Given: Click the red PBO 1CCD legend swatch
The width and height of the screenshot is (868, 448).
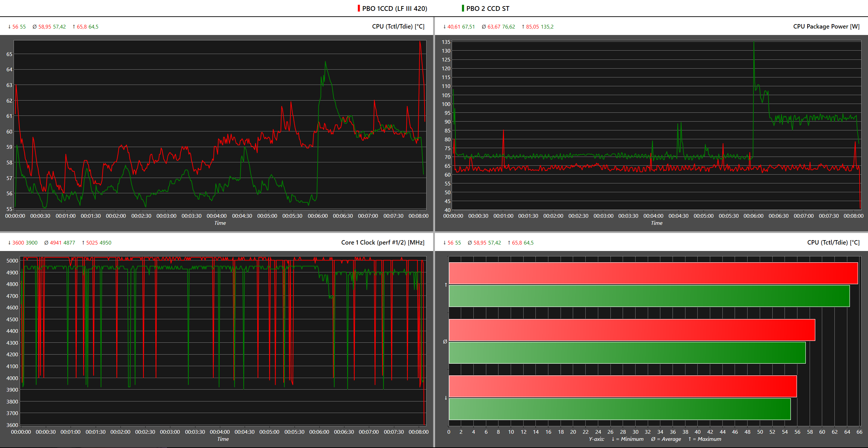Looking at the screenshot, I should pyautogui.click(x=359, y=8).
